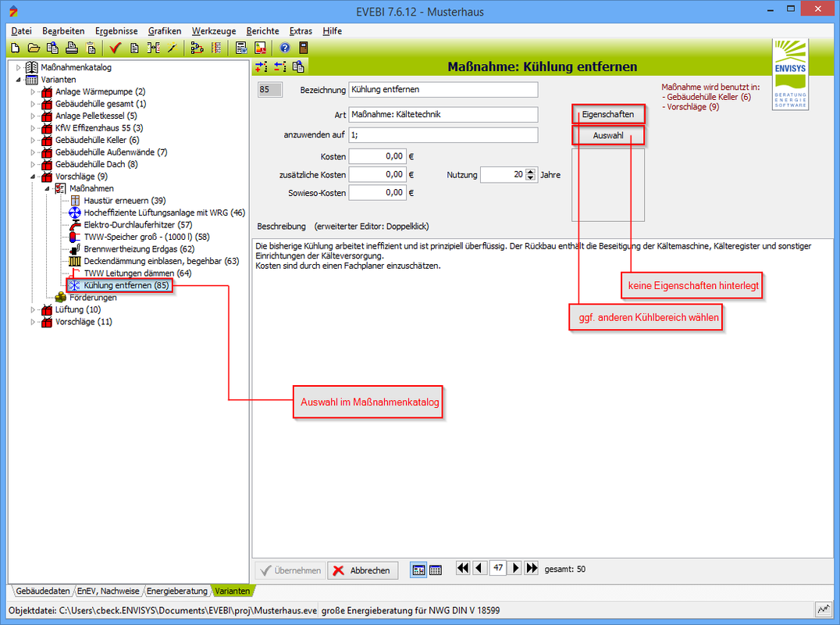Click the Eigenschaften button
Screen dimensions: 840x625
point(608,114)
